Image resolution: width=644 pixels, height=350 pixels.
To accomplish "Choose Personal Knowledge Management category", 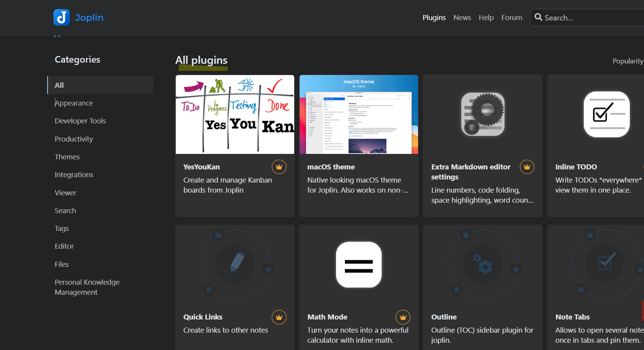I will [87, 287].
